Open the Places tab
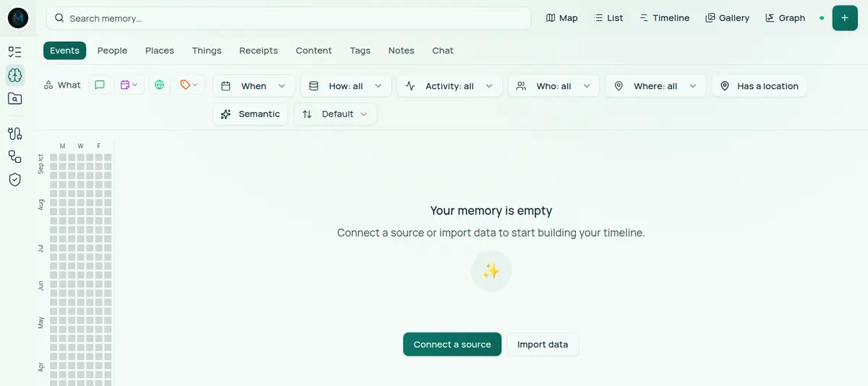 159,50
